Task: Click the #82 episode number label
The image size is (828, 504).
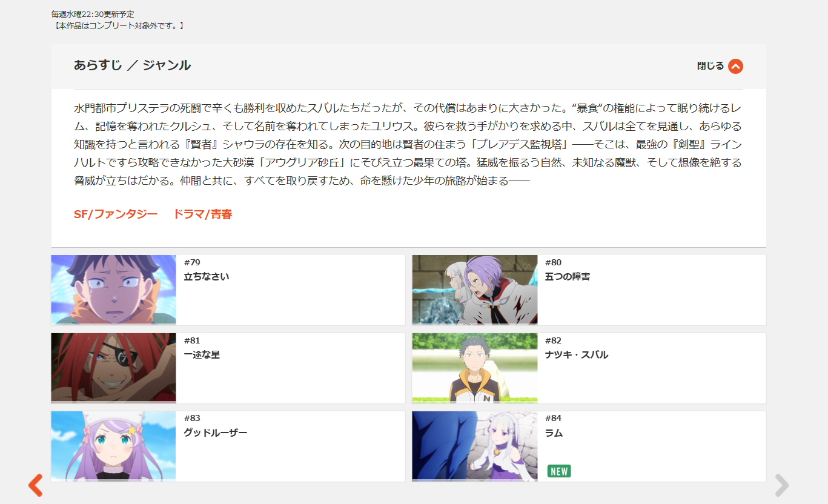Action: [554, 340]
